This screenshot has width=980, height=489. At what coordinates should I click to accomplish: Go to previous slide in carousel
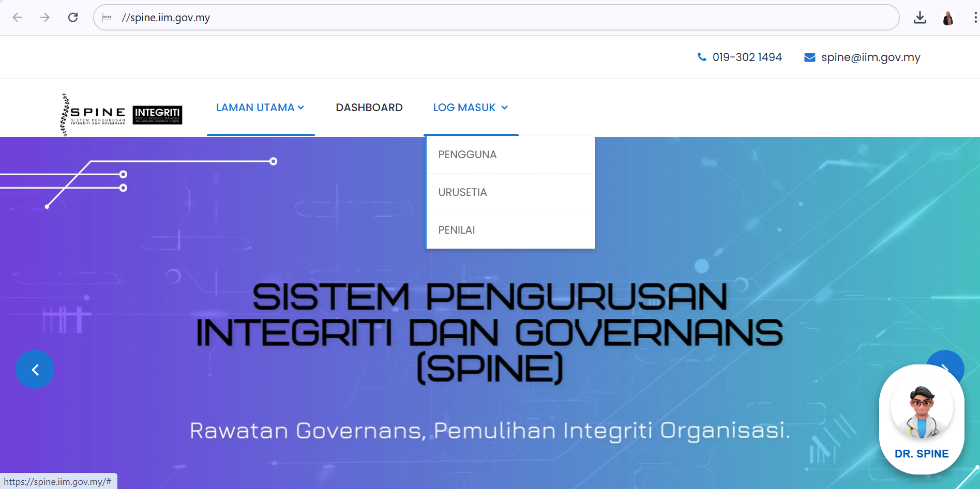pyautogui.click(x=35, y=370)
